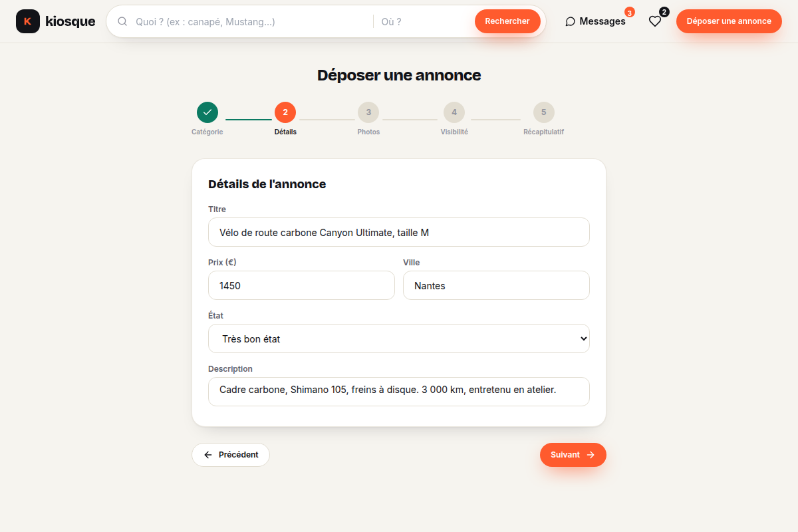Click the Détails de l'annonce heading
The height and width of the screenshot is (532, 798).
pyautogui.click(x=267, y=184)
